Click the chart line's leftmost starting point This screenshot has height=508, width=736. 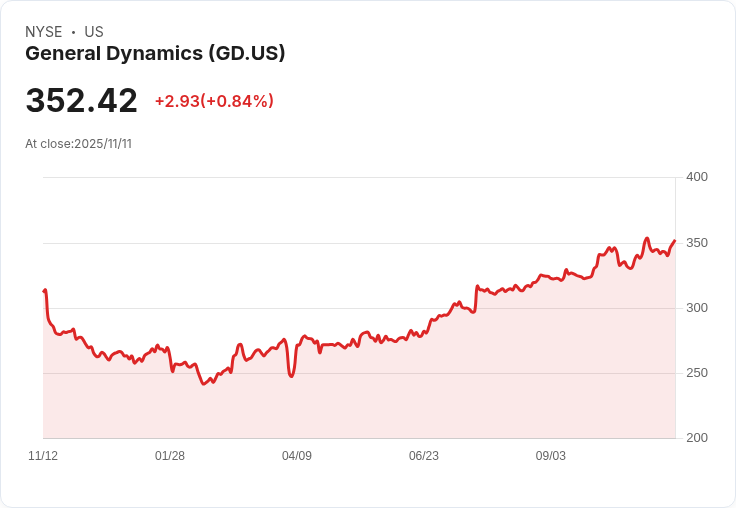44,291
